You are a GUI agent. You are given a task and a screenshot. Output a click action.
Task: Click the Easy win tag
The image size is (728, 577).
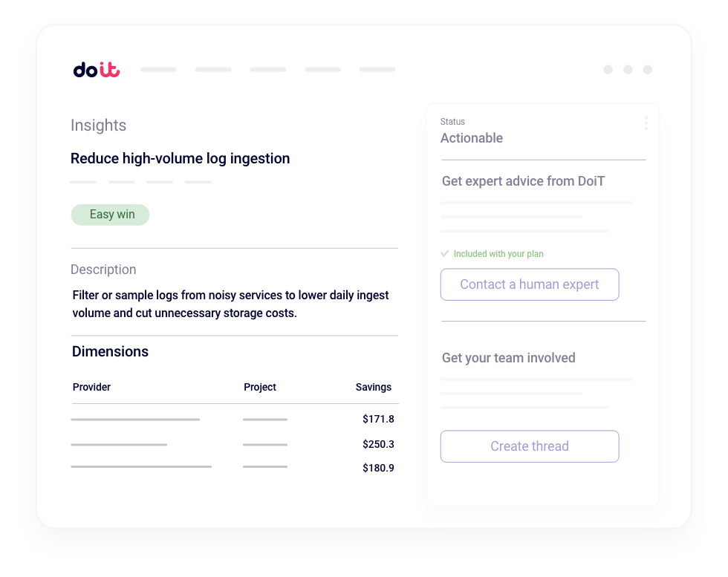click(x=111, y=215)
